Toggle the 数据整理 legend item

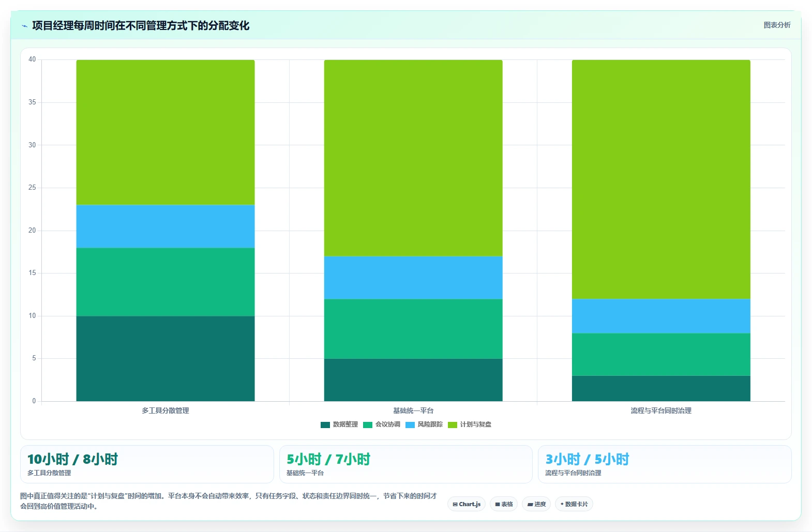pos(339,424)
